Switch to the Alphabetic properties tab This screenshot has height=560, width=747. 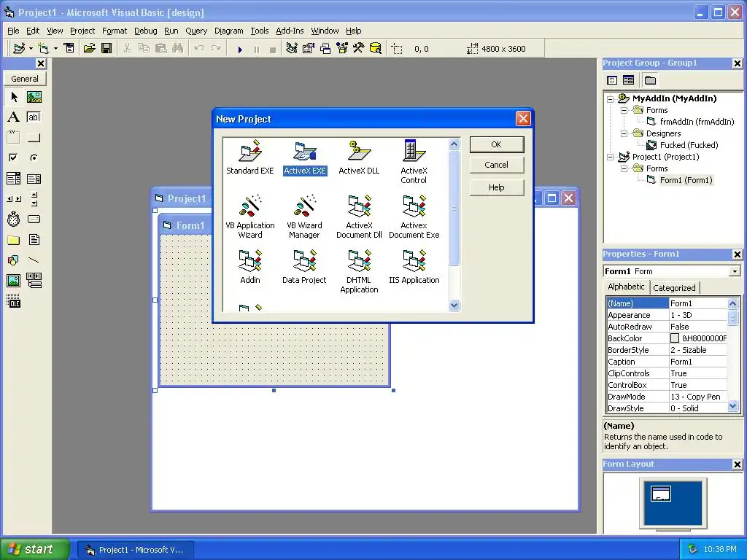click(626, 287)
